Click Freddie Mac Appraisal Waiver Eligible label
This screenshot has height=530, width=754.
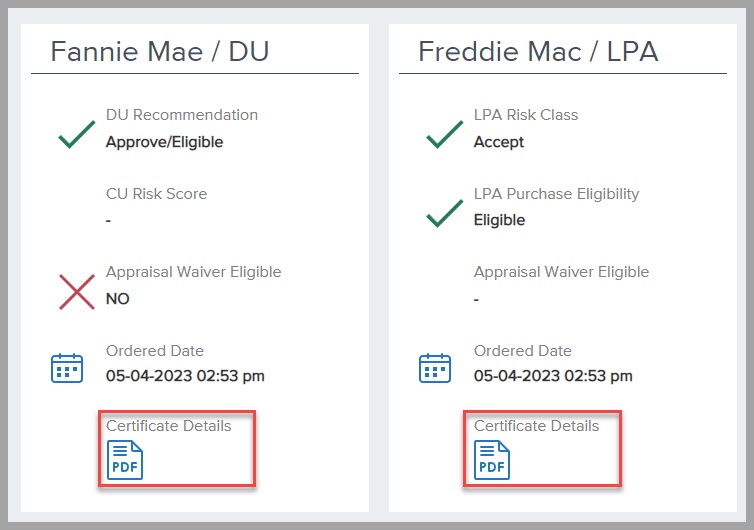(x=561, y=272)
